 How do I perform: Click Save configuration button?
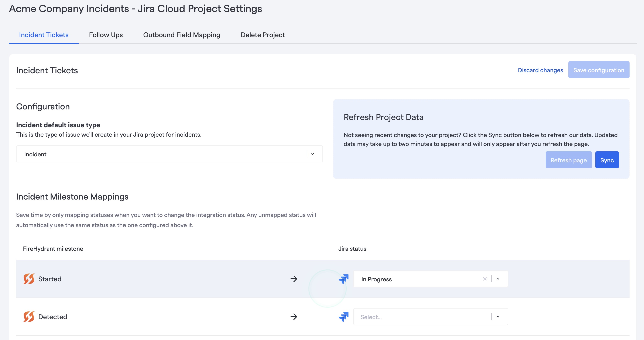(599, 70)
